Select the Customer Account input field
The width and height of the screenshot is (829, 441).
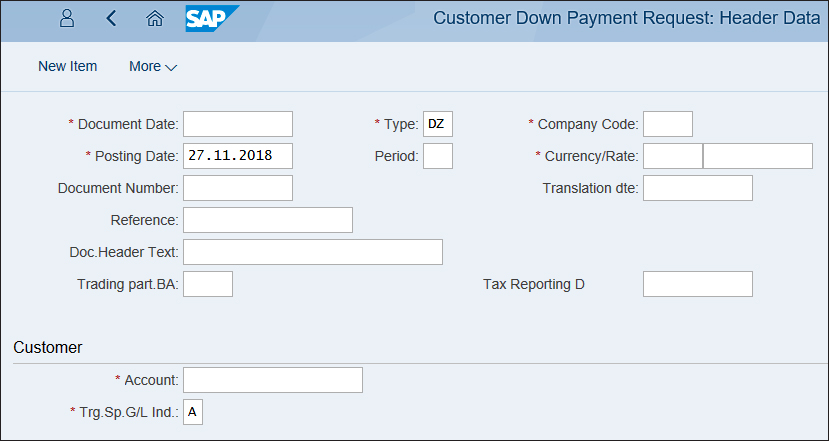273,380
